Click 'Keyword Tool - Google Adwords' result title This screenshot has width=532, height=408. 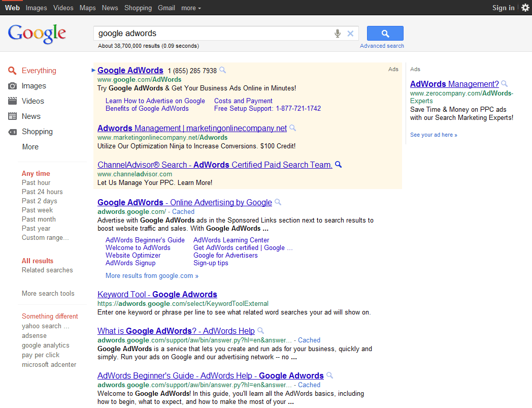tap(157, 294)
